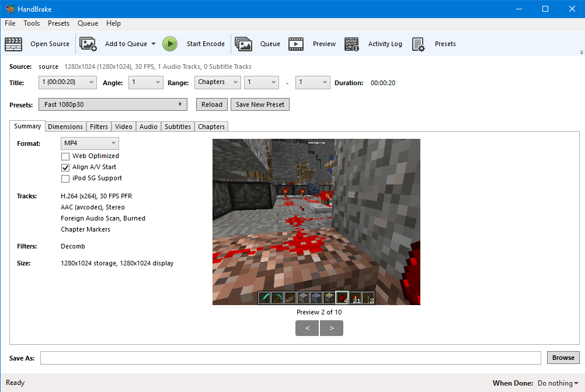
Task: Select the Summary tab
Action: click(27, 126)
